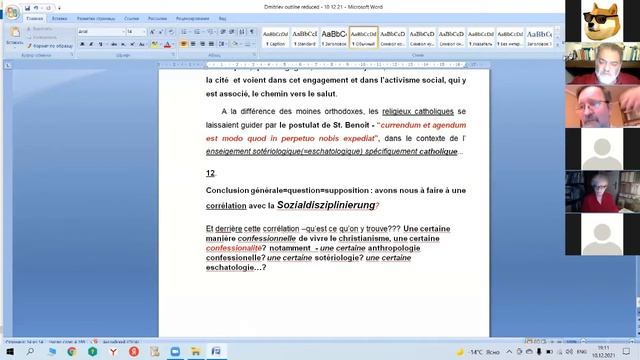Toggle align text left
640x360 pixels.
pos(183,44)
